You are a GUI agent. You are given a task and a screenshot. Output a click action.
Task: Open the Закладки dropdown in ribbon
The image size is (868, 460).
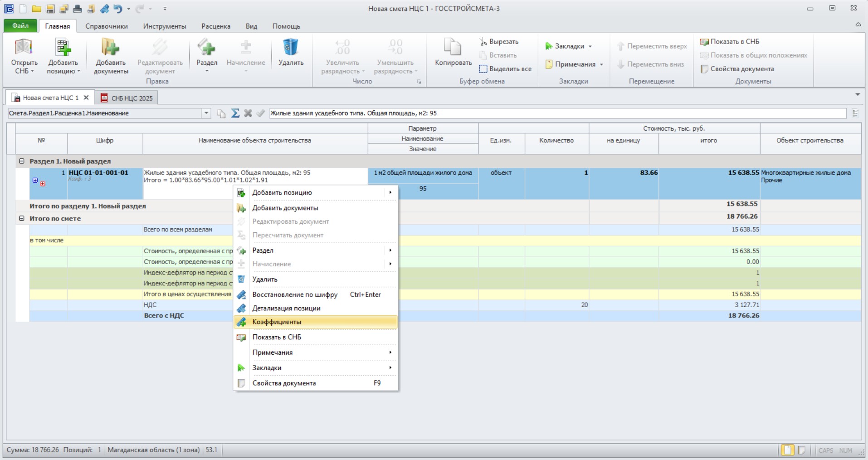point(569,46)
